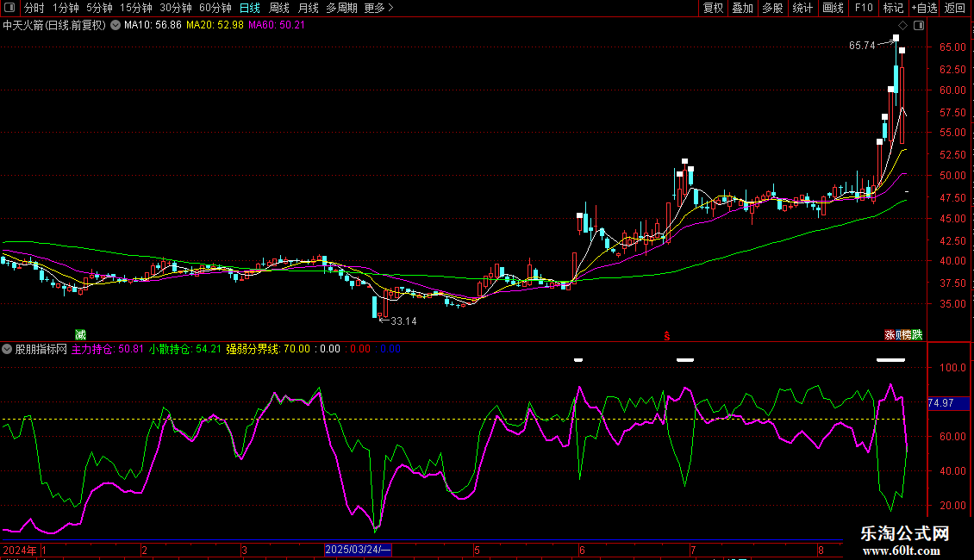Click month 8 on the time axis
This screenshot has width=974, height=560.
(821, 550)
